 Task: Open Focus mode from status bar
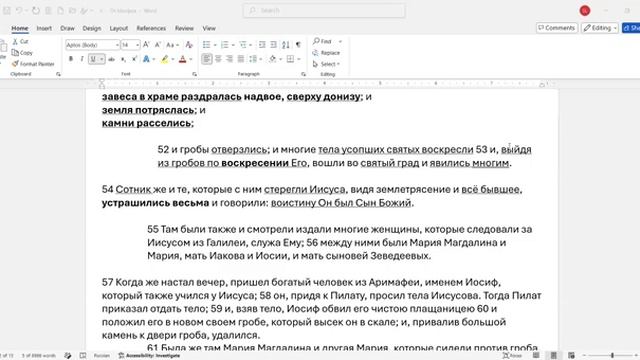(x=512, y=356)
